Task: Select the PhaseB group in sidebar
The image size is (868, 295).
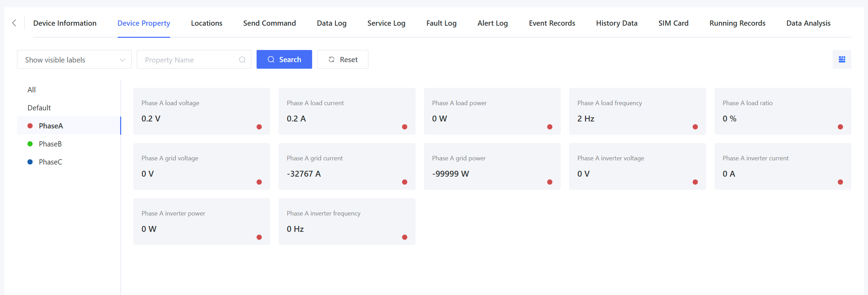Action: 50,144
